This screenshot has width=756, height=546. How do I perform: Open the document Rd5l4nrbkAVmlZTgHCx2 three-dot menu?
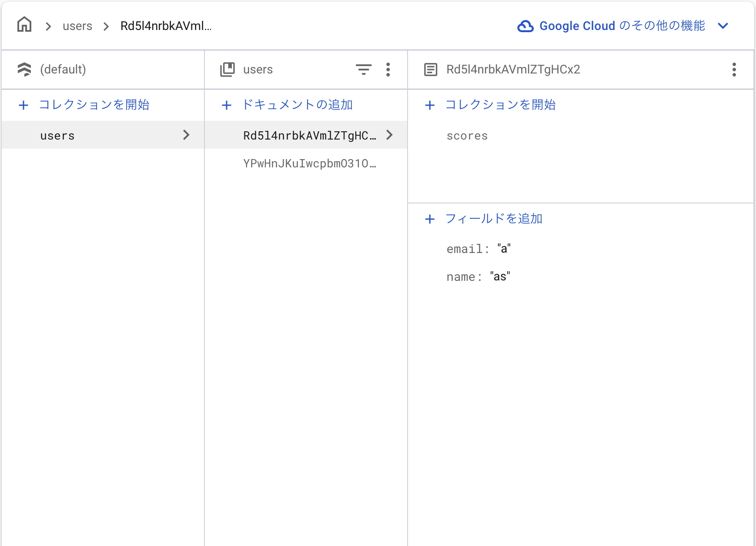click(x=734, y=70)
